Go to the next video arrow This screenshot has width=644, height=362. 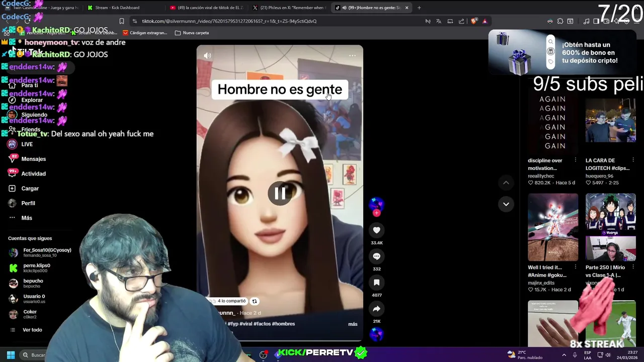506,204
